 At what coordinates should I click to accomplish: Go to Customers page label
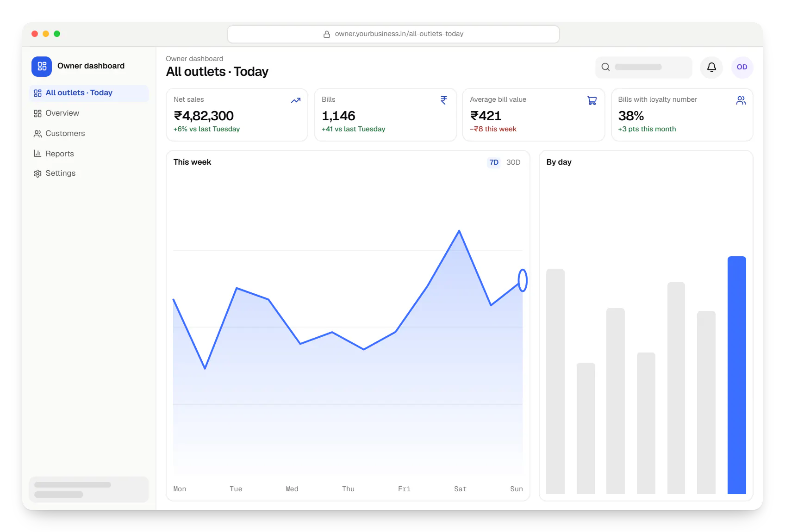click(x=65, y=134)
